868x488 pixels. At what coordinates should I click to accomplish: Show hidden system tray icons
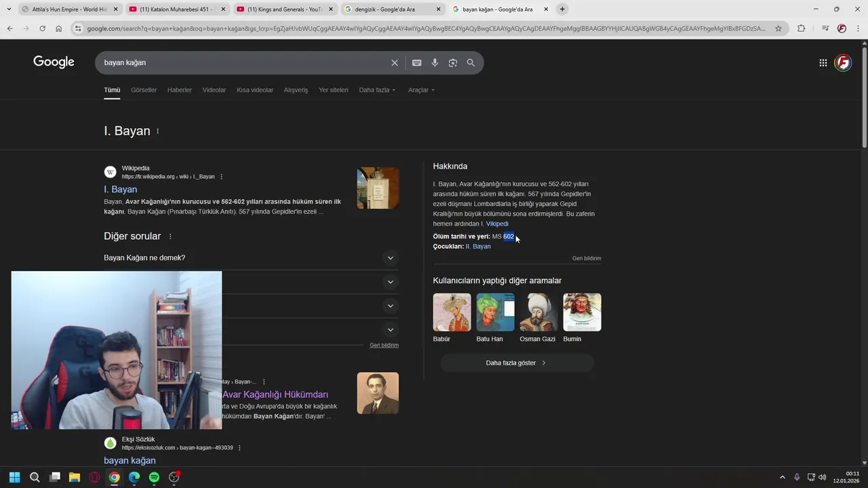(x=782, y=477)
